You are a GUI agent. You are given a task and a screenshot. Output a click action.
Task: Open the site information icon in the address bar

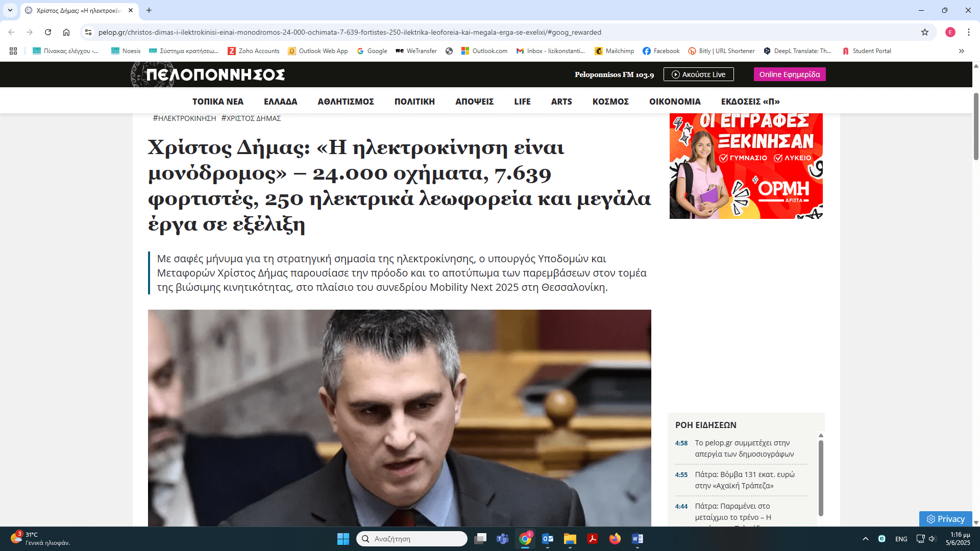[88, 32]
